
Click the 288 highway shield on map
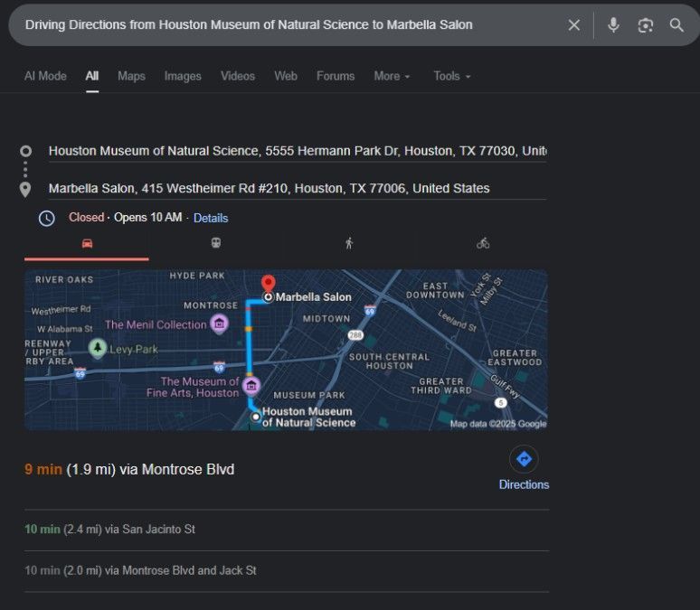355,335
